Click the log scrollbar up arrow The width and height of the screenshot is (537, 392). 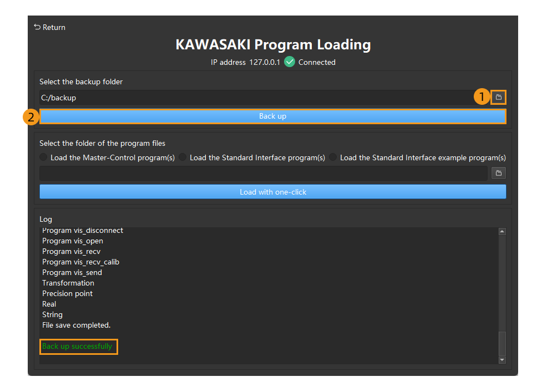(x=502, y=231)
